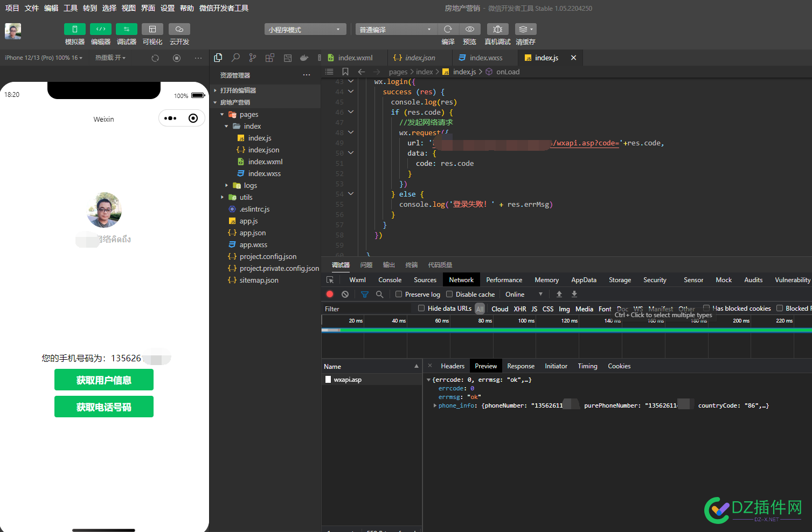Toggle the Blocked requests checkbox
The width and height of the screenshot is (812, 532).
[780, 308]
